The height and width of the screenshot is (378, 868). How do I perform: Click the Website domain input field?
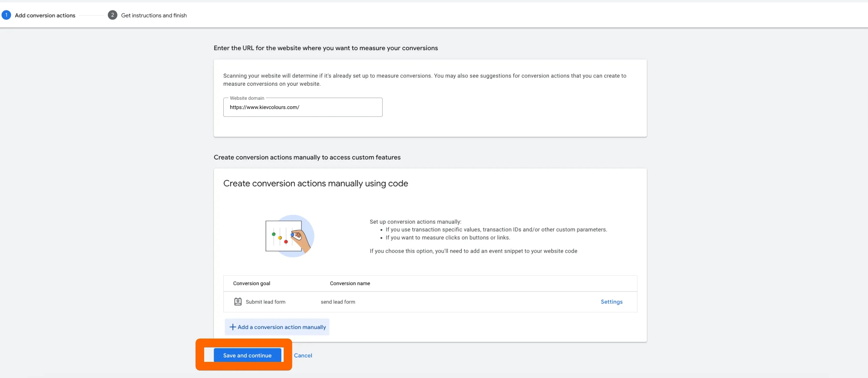click(303, 107)
